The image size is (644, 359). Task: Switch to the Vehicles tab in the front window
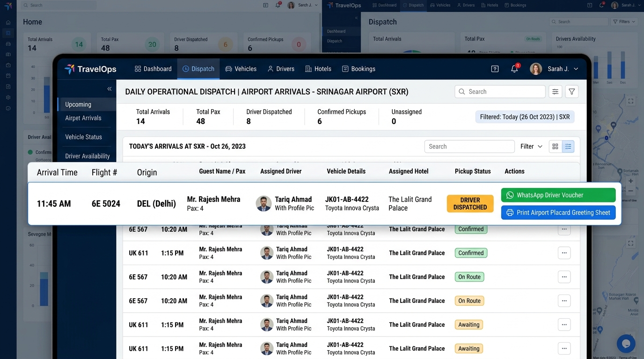(241, 69)
